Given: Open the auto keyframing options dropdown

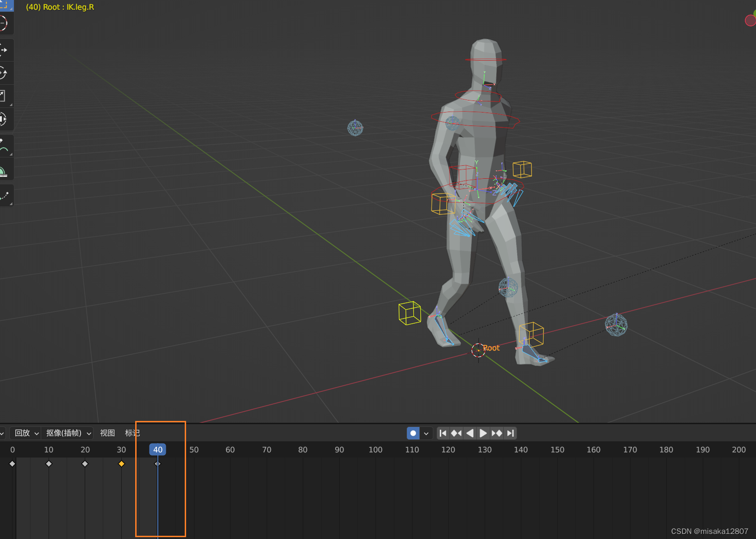Looking at the screenshot, I should [426, 433].
